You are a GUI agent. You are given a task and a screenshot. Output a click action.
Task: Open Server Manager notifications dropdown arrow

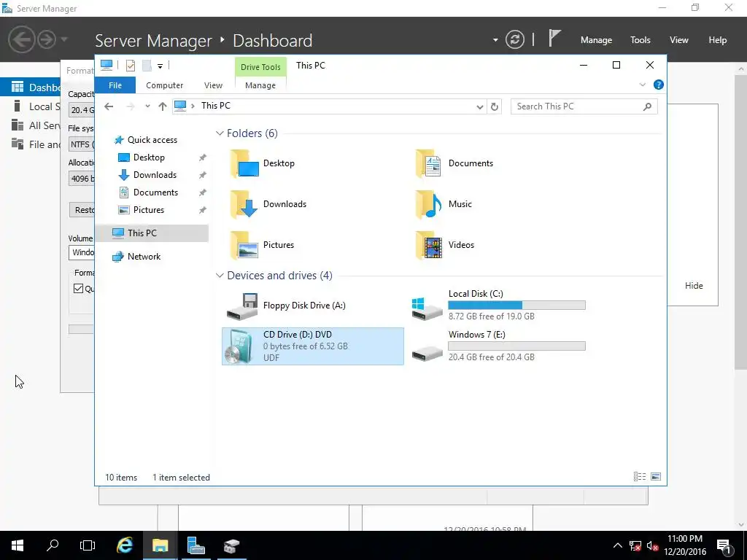[x=495, y=40]
